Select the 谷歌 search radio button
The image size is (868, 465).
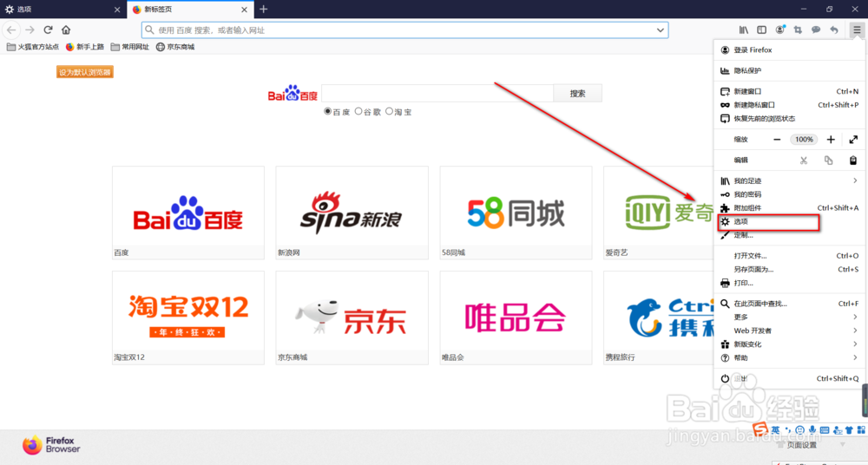pyautogui.click(x=358, y=111)
